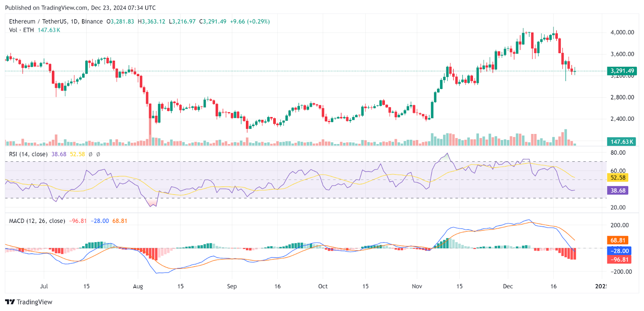Click the "Dec" label on the time axis
Viewport: 644px width, 311px height.
(508, 286)
